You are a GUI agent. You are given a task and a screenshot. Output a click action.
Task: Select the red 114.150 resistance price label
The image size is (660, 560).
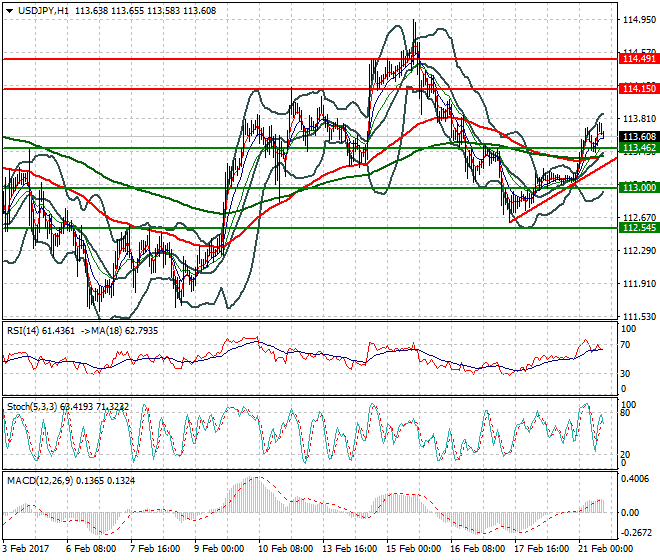click(639, 89)
